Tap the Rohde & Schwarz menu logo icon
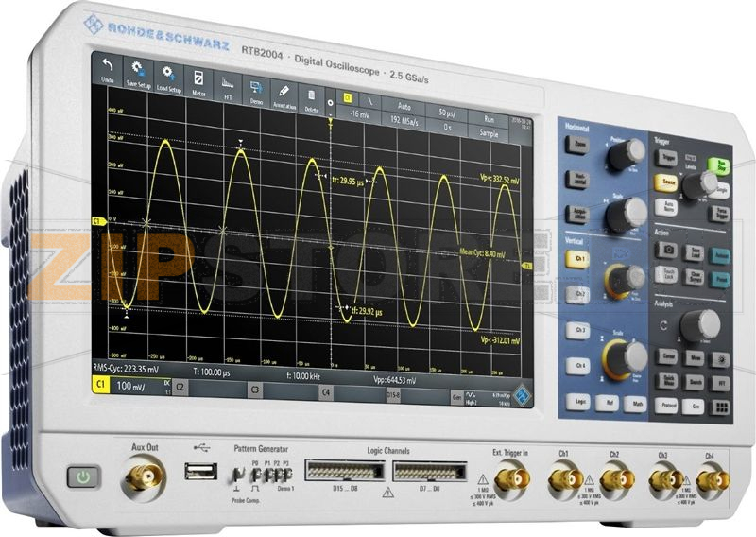 coord(522,396)
